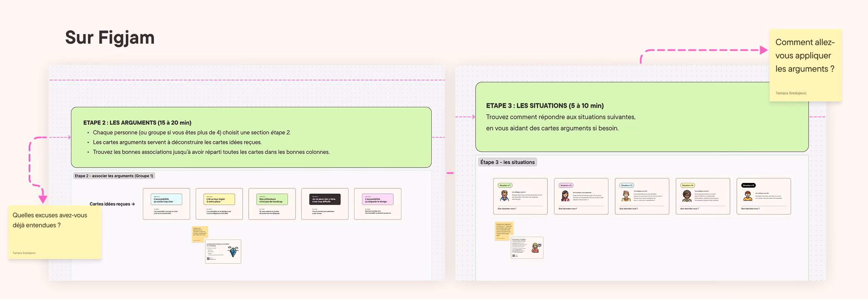Click the green "Situation n°1" tag
This screenshot has height=301, width=868.
point(505,185)
